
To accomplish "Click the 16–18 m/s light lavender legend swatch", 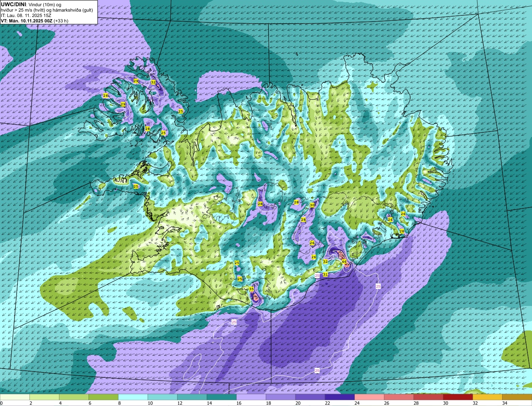I will 251,397.
